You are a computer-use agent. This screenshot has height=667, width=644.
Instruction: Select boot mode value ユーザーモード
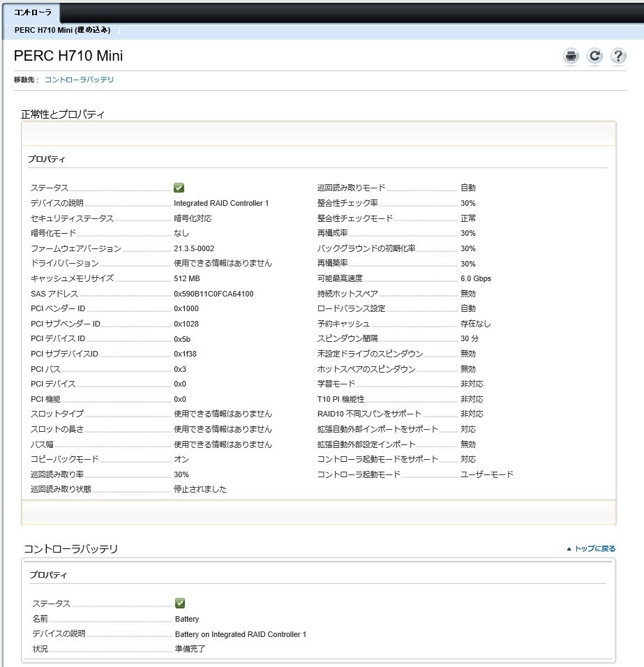487,474
